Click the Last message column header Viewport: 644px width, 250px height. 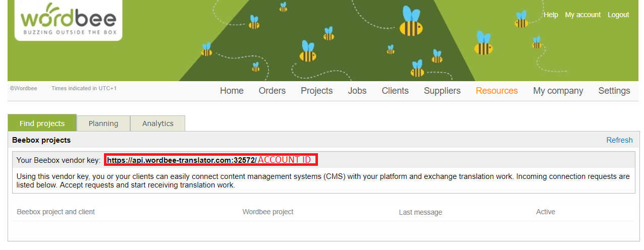click(x=420, y=212)
